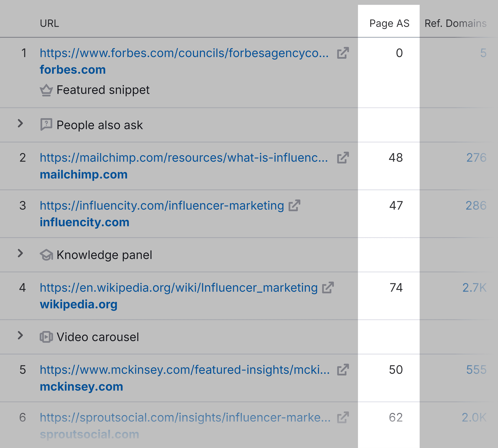Image resolution: width=498 pixels, height=448 pixels.
Task: Open the mckinsey.com URL external link icon
Action: [343, 370]
